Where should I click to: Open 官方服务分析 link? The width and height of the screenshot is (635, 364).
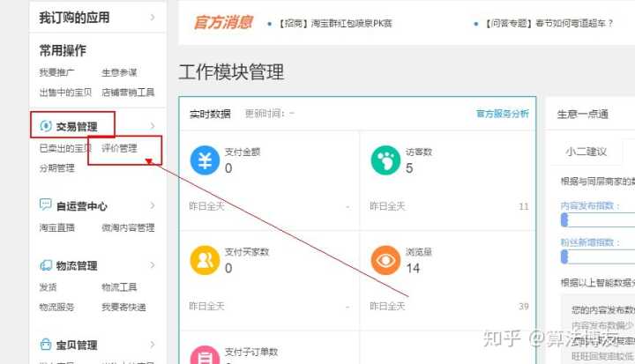pyautogui.click(x=502, y=114)
